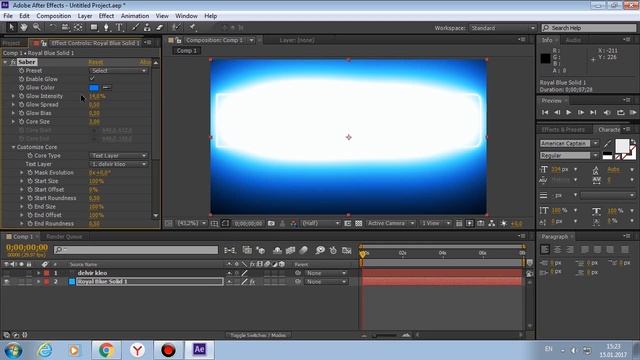Select the Rotation tool
Screen dimensions: 640x360
click(x=52, y=27)
